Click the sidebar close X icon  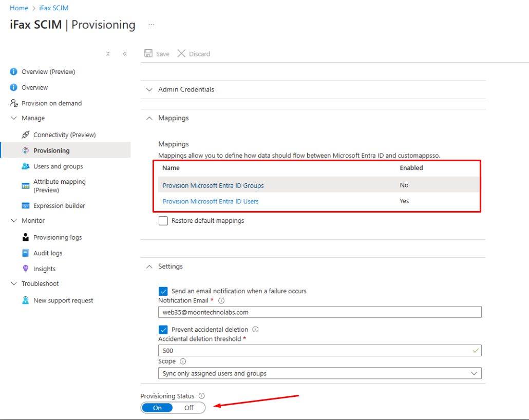(108, 53)
